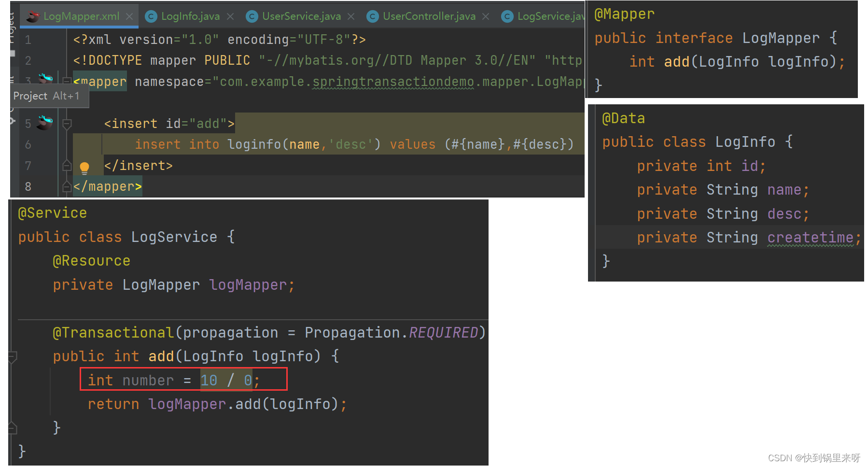
Task: Click the @Transactional annotation
Action: [x=113, y=333]
